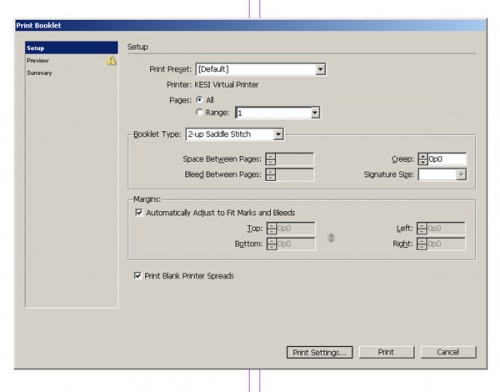The width and height of the screenshot is (500, 392).
Task: Click the Top margin field
Action: click(x=296, y=228)
